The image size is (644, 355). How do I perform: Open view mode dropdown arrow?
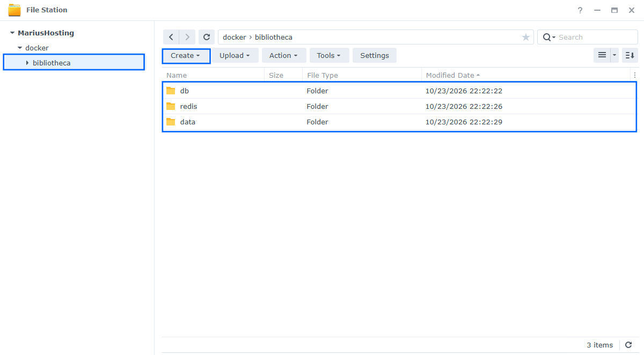(614, 55)
